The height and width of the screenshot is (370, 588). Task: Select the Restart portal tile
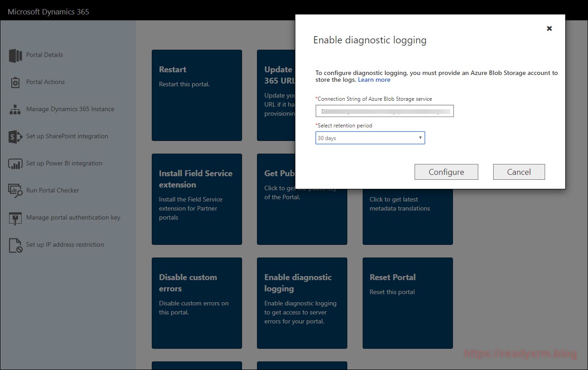click(x=196, y=95)
